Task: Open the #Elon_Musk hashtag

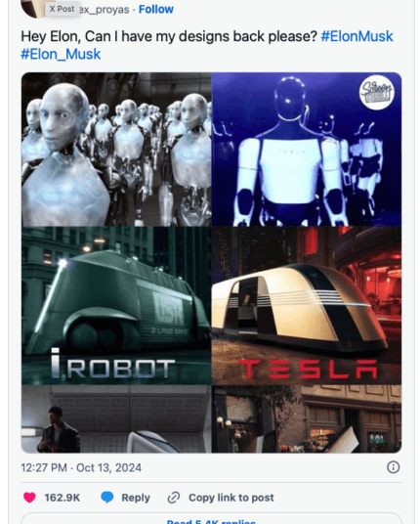Action: (x=61, y=54)
